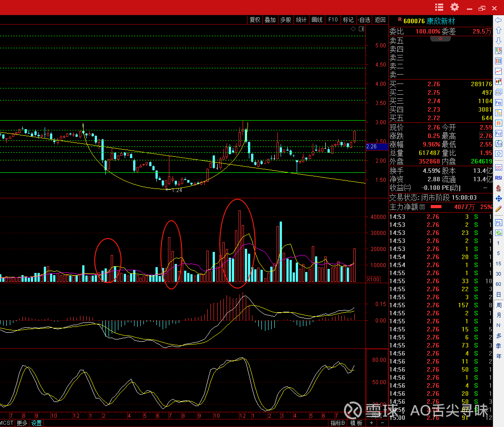Open the 叠加 menu
The image size is (504, 427).
[270, 20]
